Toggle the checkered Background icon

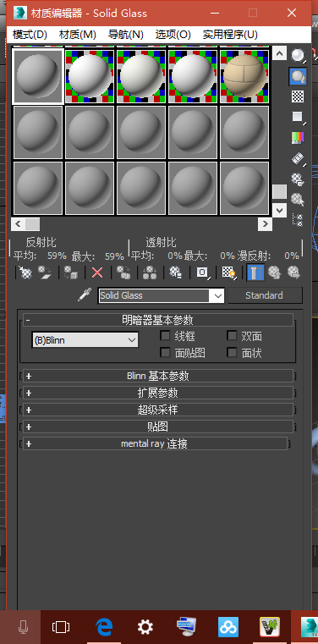pyautogui.click(x=298, y=96)
